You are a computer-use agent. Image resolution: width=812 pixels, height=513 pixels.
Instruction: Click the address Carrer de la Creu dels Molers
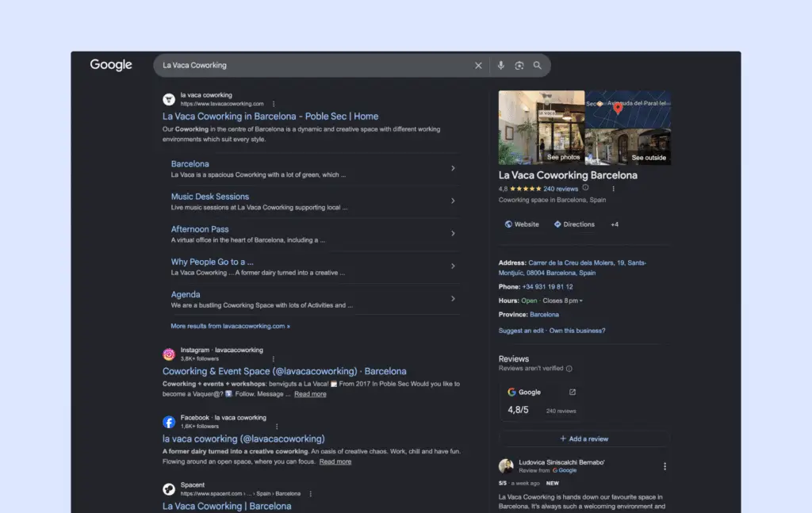573,268
